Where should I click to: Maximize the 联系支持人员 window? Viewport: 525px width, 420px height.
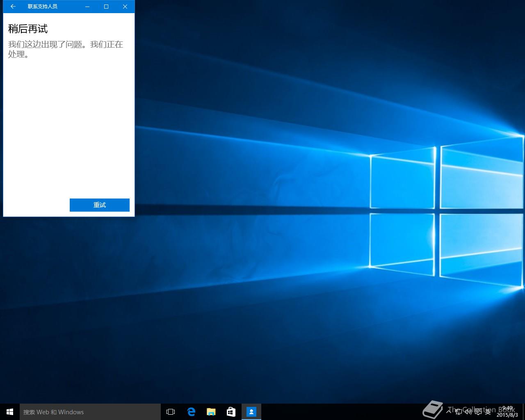106,7
